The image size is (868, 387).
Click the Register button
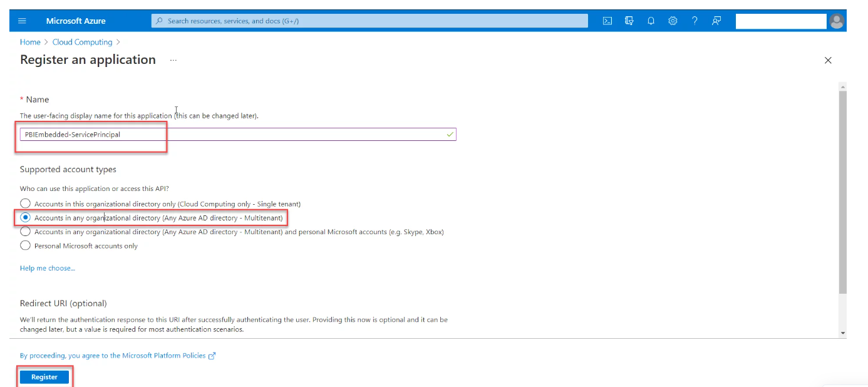pos(44,377)
